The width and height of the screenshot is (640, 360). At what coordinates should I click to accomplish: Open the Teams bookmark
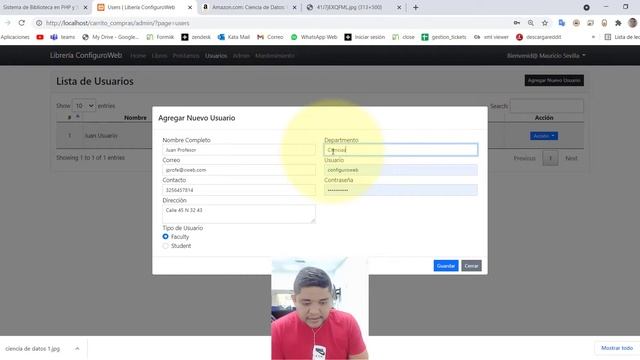[x=62, y=37]
